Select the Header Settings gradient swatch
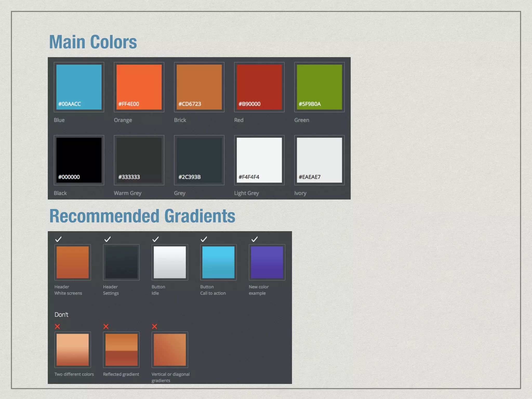 pyautogui.click(x=121, y=262)
